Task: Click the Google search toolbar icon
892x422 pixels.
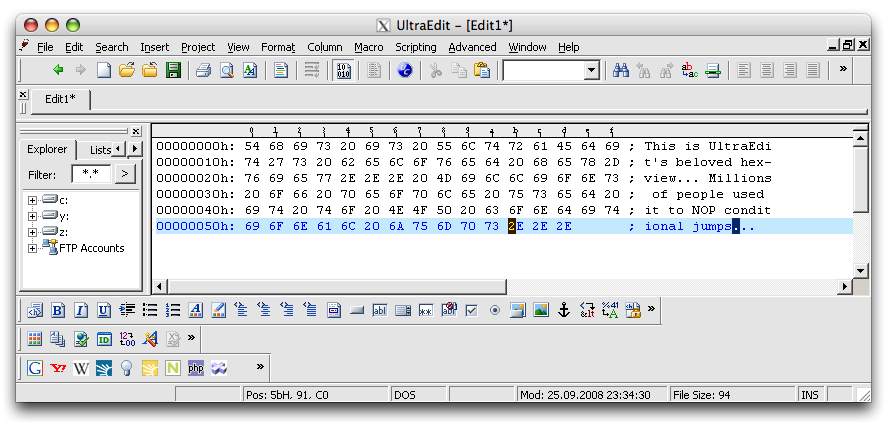Action: click(x=35, y=368)
